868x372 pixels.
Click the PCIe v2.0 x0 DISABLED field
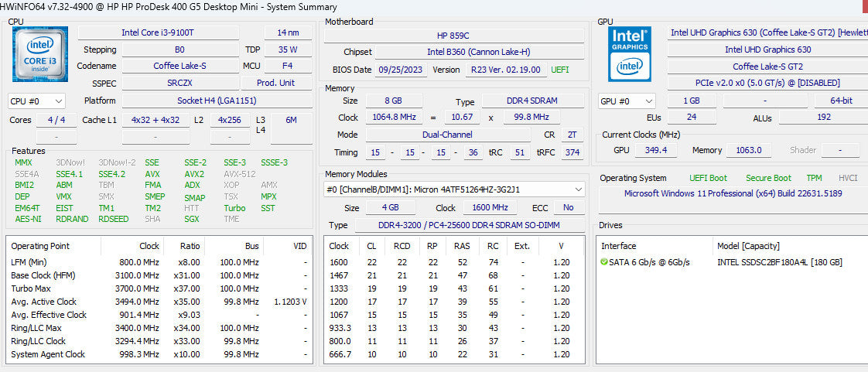767,83
